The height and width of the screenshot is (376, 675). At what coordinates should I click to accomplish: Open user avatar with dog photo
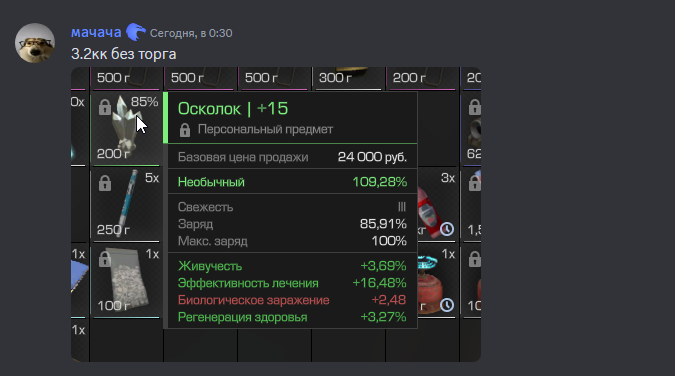[x=35, y=43]
